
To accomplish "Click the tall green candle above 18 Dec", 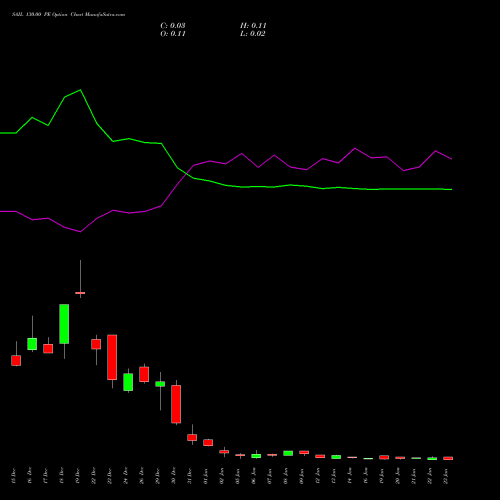I will pyautogui.click(x=64, y=324).
